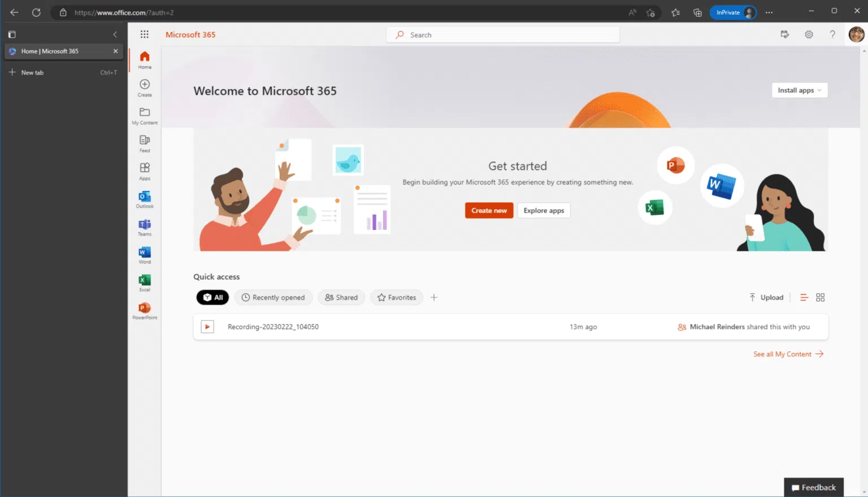Open Word from the sidebar

144,253
